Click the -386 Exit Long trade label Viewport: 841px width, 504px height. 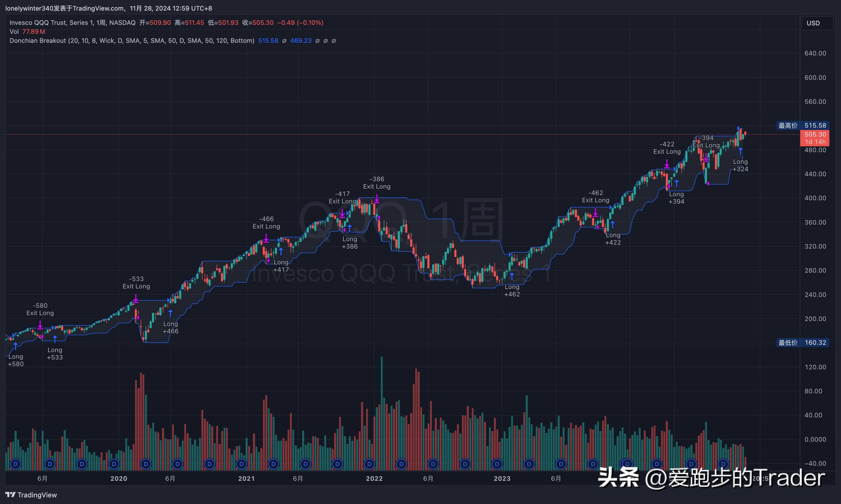click(x=377, y=183)
